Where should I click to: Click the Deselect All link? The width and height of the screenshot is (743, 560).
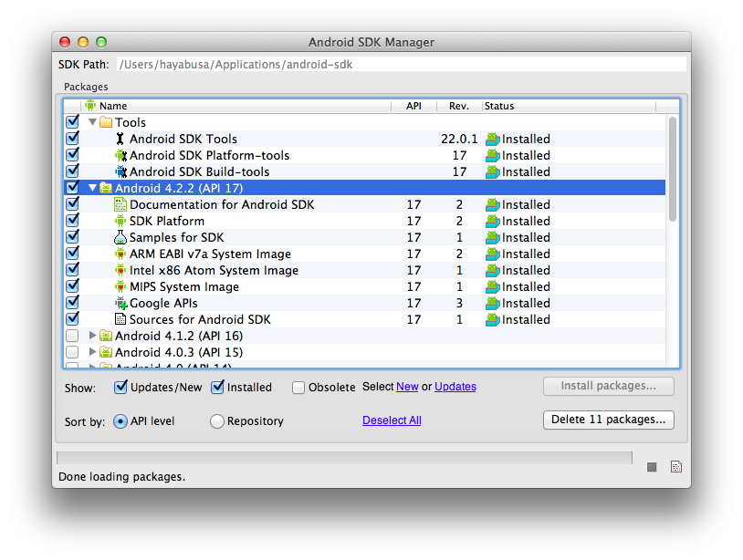pos(392,420)
